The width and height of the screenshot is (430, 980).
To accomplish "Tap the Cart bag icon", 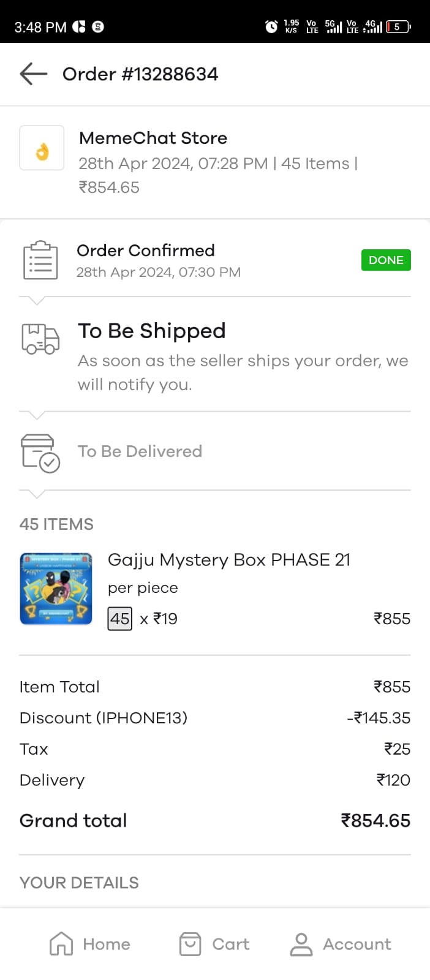I will (x=190, y=944).
